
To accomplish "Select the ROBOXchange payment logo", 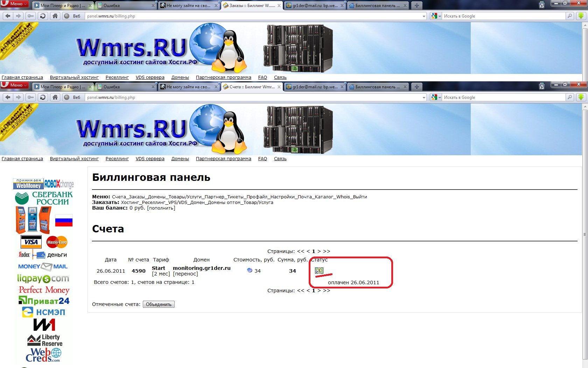I will point(59,184).
